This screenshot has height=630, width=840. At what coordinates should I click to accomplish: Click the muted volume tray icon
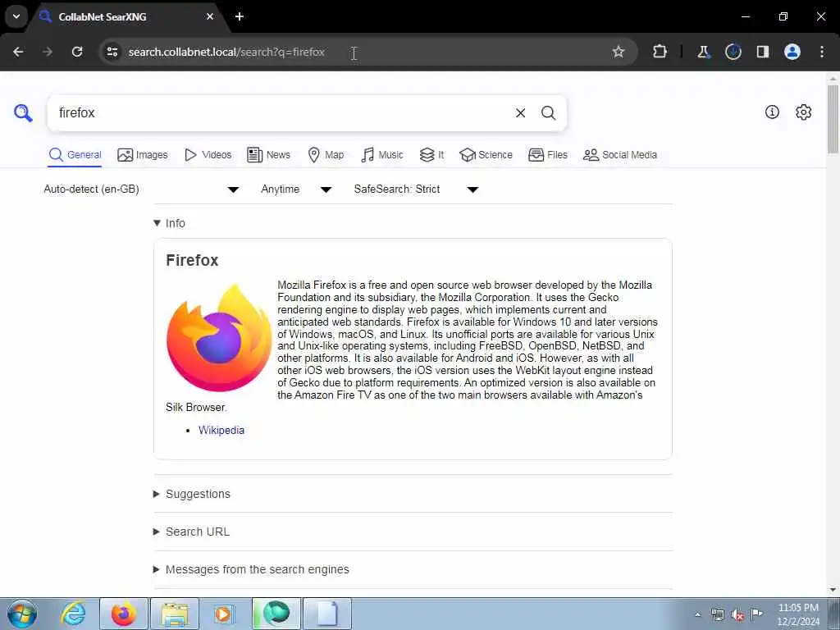pos(737,615)
